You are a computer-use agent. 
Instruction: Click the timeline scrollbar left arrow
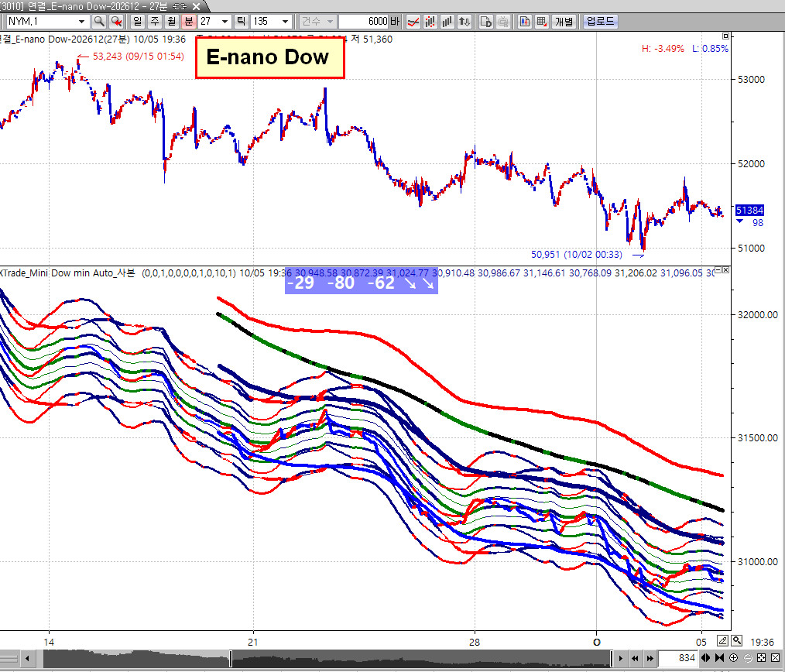(26, 659)
